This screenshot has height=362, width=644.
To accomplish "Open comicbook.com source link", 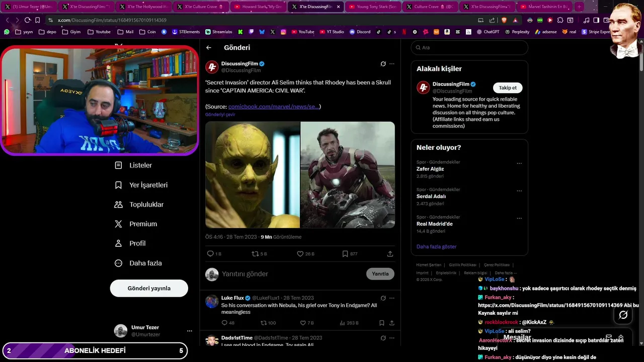I will coord(273,107).
